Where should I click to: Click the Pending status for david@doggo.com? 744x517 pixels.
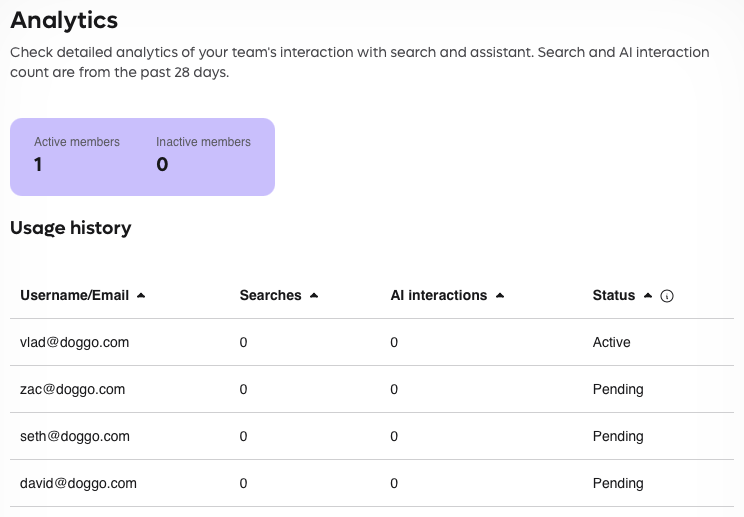tap(618, 483)
